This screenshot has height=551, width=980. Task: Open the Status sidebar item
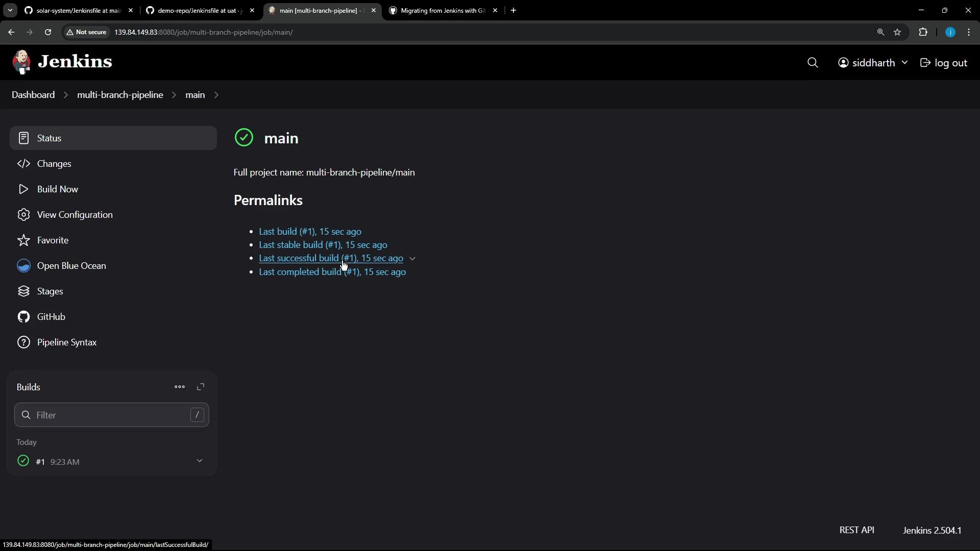(x=113, y=138)
